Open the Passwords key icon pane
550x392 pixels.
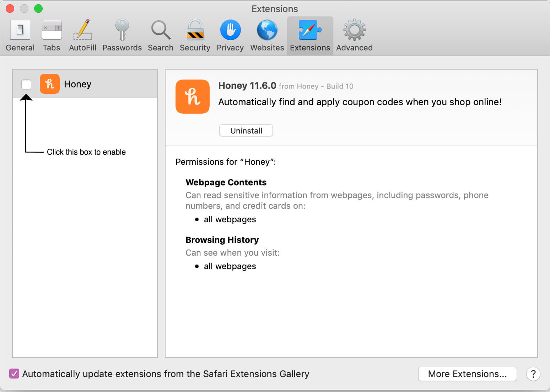tap(122, 36)
